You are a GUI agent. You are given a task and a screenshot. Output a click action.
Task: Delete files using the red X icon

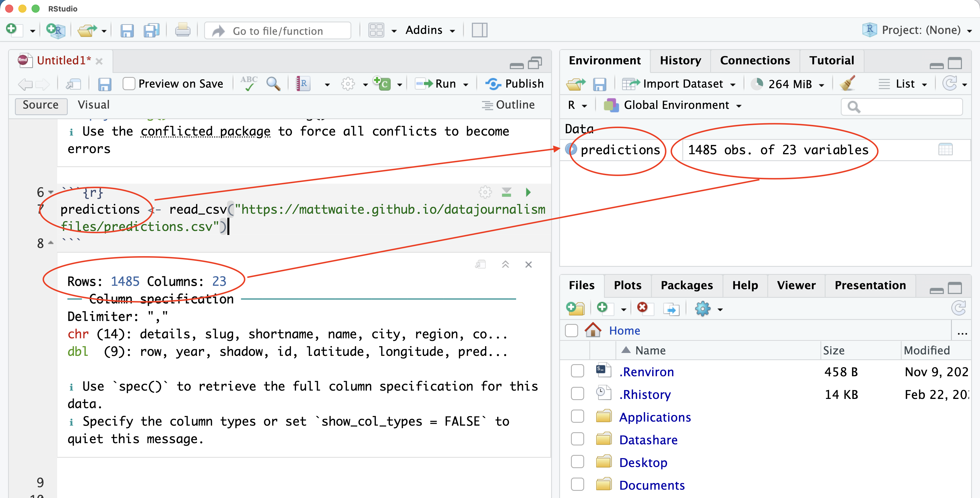tap(644, 309)
